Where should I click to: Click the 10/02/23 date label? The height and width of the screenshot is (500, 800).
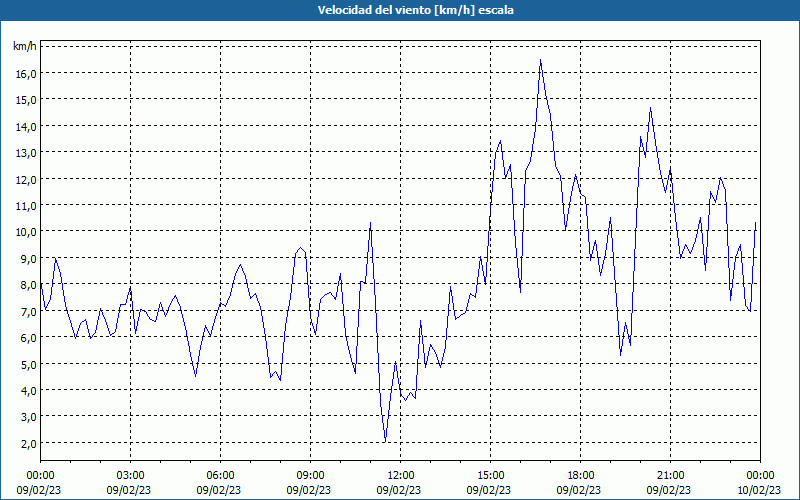point(760,490)
